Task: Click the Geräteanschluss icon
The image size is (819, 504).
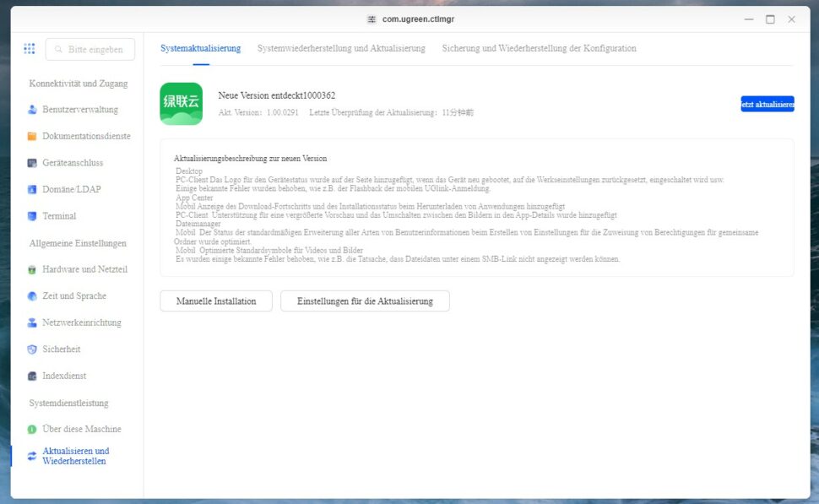Action: [32, 163]
